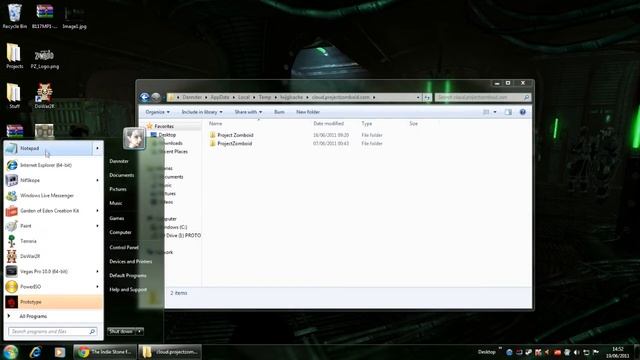Select the Stuff folder on the desktop
Screen dimensions: 640x360
14,96
